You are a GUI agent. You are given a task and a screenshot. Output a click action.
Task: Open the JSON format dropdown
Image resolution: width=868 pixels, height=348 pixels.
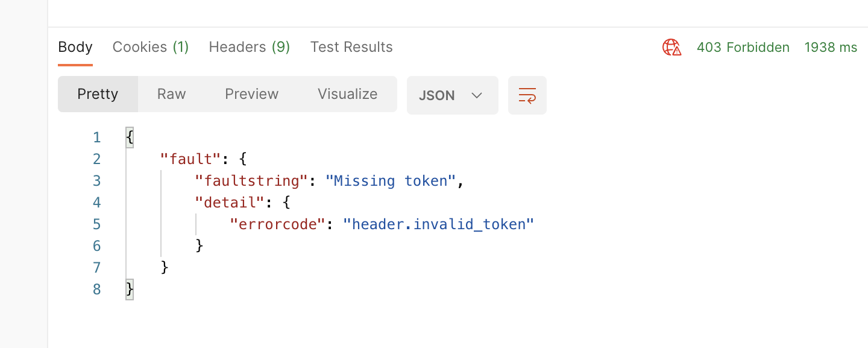point(452,95)
